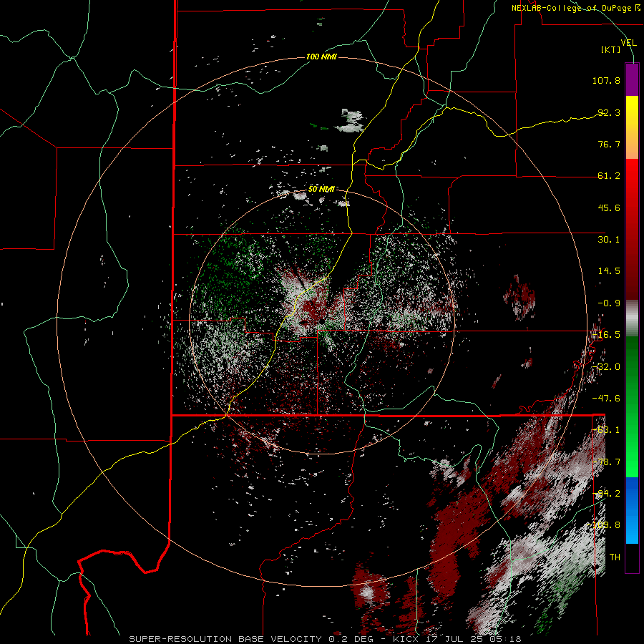Click the 107.8 scale value
This screenshot has height=644, width=644.
point(606,80)
